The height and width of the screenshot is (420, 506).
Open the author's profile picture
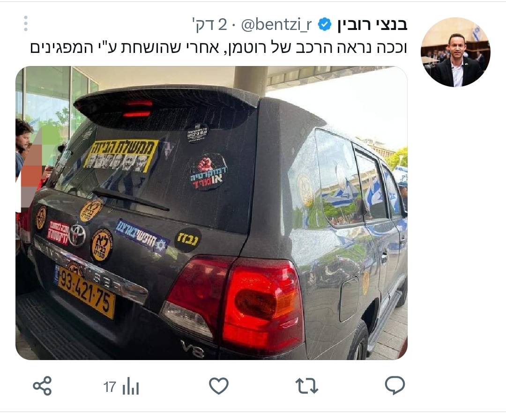[455, 52]
